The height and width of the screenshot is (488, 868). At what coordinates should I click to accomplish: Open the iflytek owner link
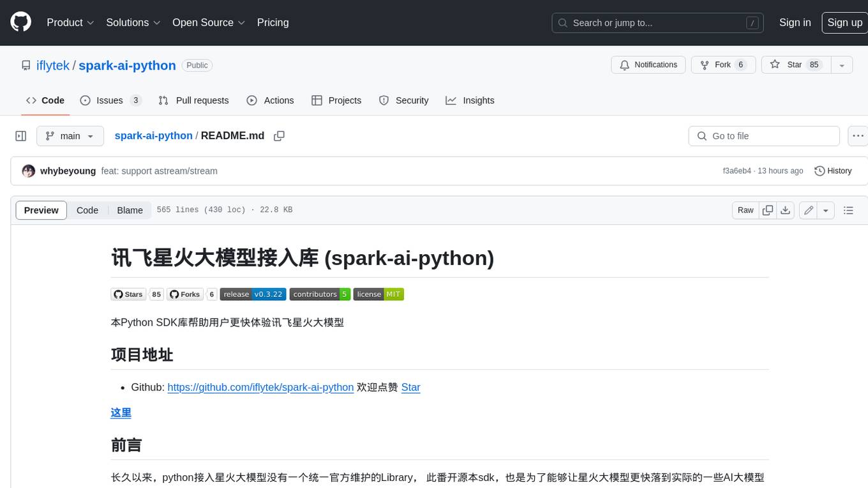pos(53,65)
